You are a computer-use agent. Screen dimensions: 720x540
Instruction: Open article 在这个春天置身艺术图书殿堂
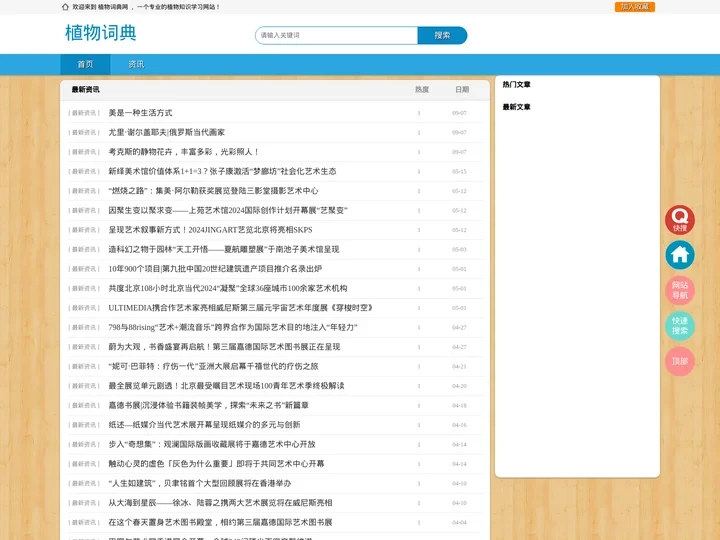pos(220,523)
